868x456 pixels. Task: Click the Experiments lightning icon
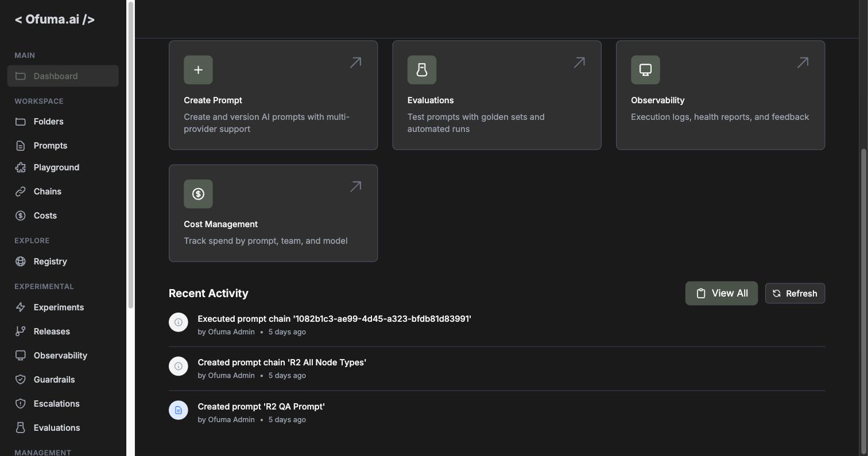pyautogui.click(x=21, y=307)
